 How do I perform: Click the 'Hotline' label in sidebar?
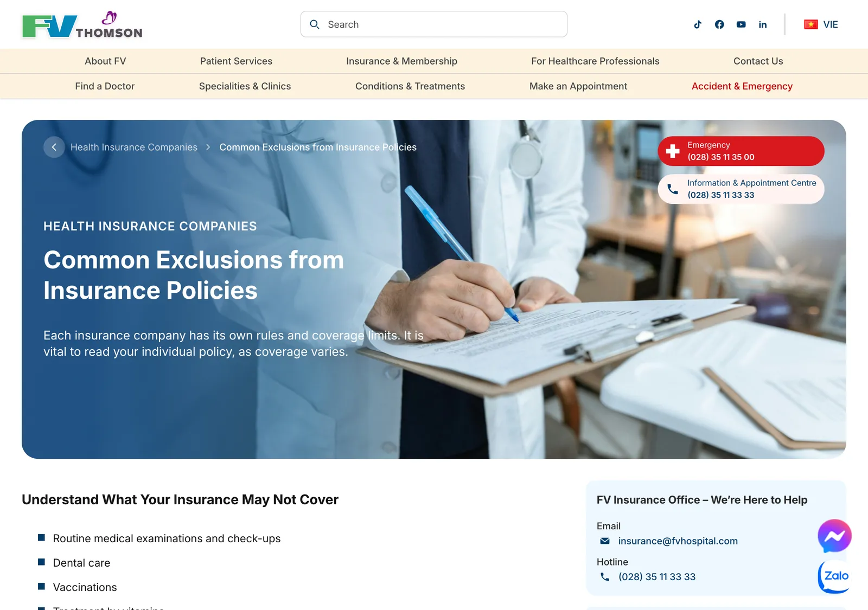coord(612,562)
